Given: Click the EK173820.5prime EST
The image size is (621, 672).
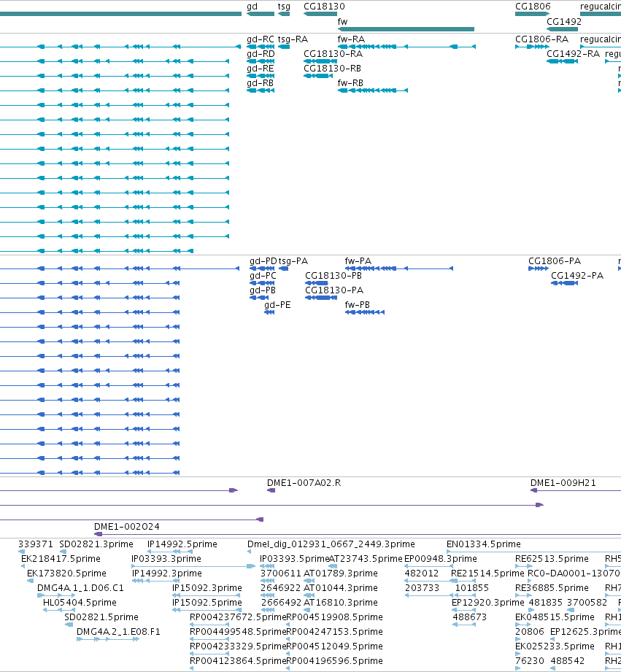Looking at the screenshot, I should 30,581.
